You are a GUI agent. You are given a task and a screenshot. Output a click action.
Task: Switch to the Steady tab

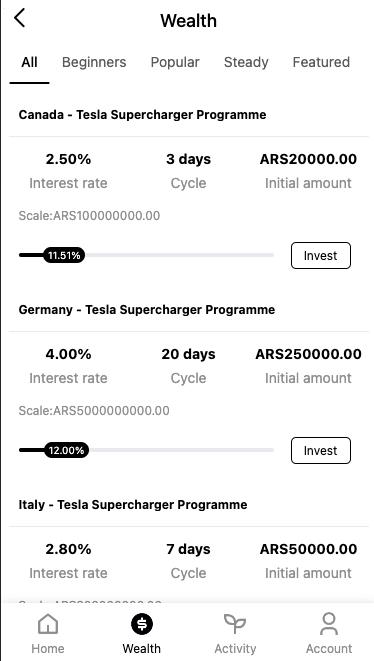tap(246, 62)
